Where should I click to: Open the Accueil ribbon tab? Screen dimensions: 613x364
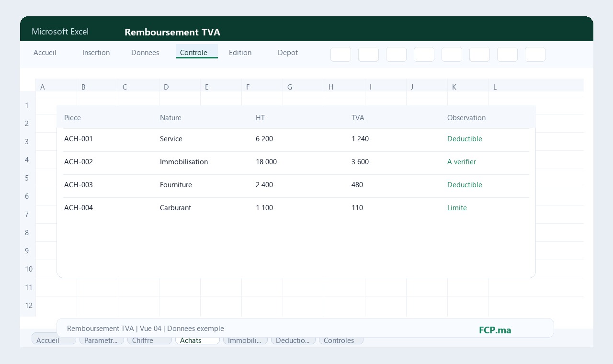(x=45, y=53)
